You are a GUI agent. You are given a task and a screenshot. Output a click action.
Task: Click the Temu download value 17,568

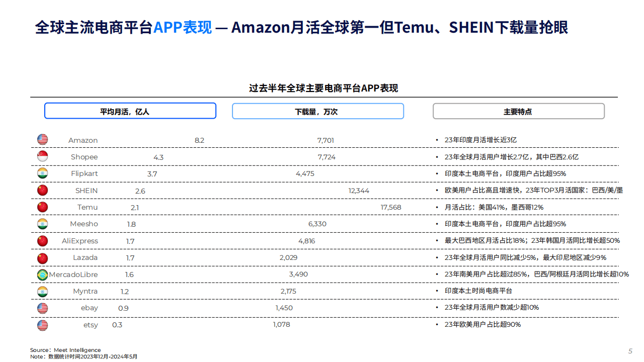click(x=391, y=207)
